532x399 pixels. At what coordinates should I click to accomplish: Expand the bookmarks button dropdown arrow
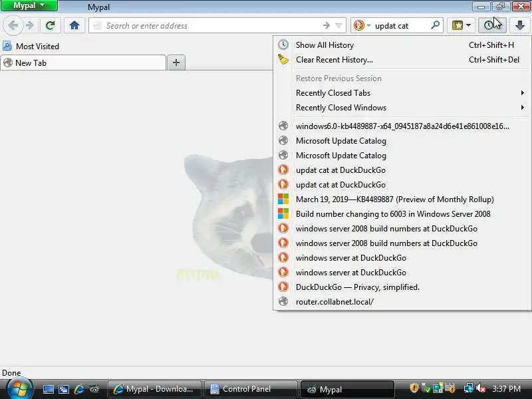point(469,25)
